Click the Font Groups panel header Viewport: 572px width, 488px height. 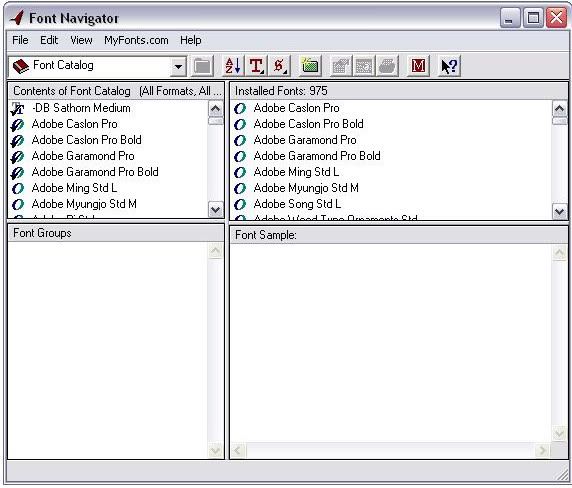pyautogui.click(x=116, y=233)
